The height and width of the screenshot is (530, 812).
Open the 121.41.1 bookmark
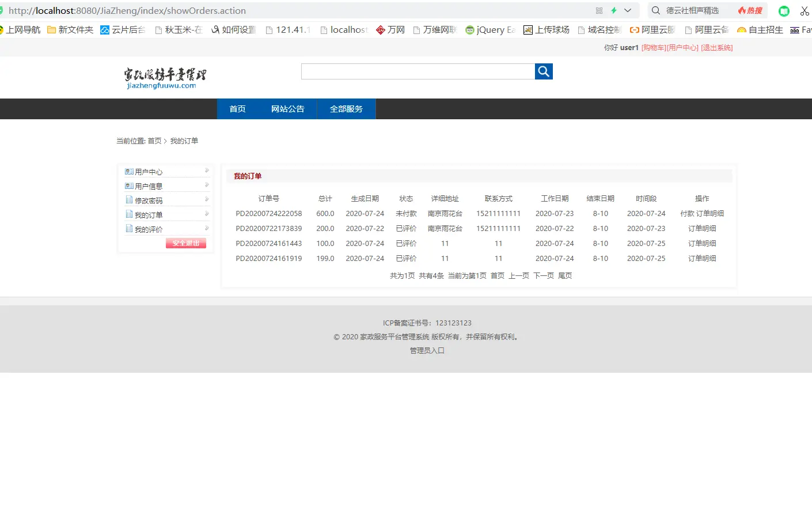coord(288,29)
